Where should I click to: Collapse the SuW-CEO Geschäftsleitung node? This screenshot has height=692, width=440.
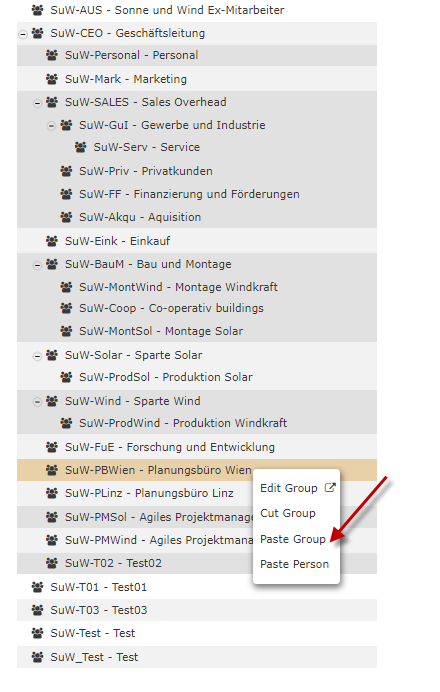point(23,34)
